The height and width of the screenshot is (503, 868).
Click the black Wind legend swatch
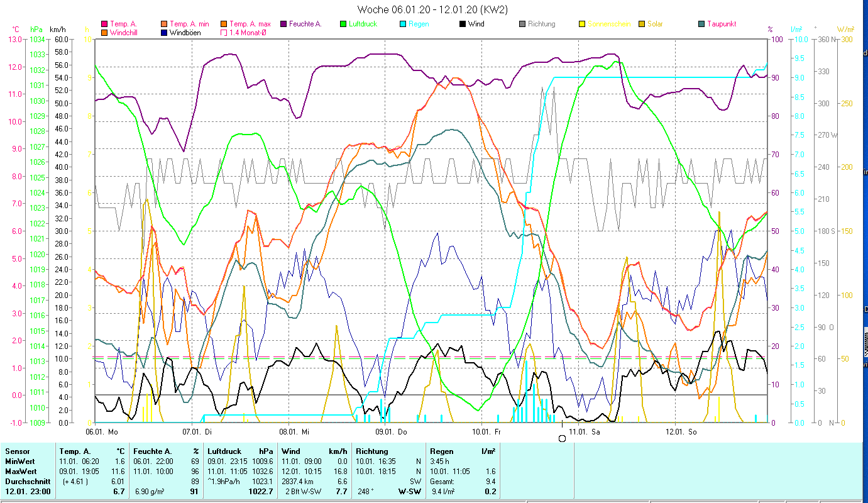(x=462, y=24)
